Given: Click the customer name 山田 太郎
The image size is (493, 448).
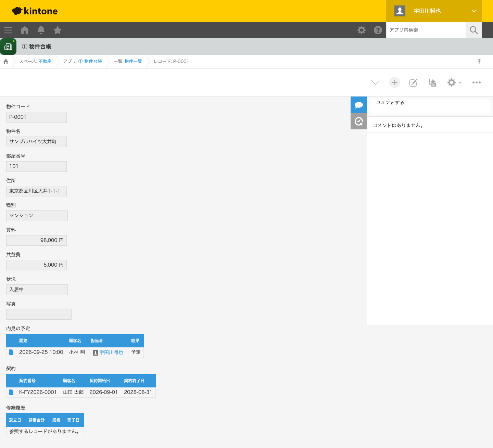Looking at the screenshot, I should point(73,392).
